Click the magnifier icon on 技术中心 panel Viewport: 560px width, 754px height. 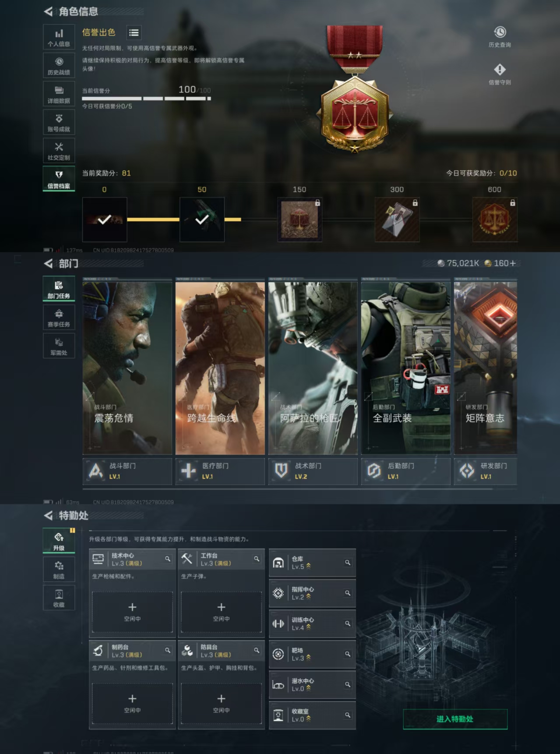tap(168, 559)
